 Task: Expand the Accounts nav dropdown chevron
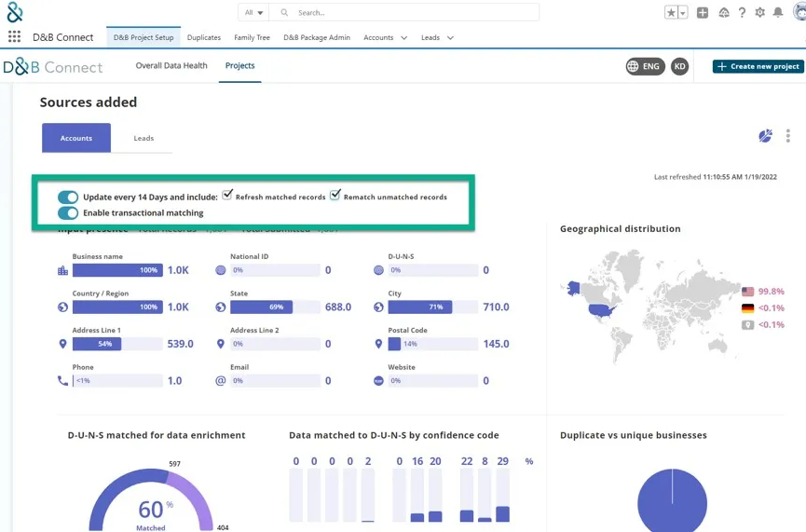click(x=404, y=37)
